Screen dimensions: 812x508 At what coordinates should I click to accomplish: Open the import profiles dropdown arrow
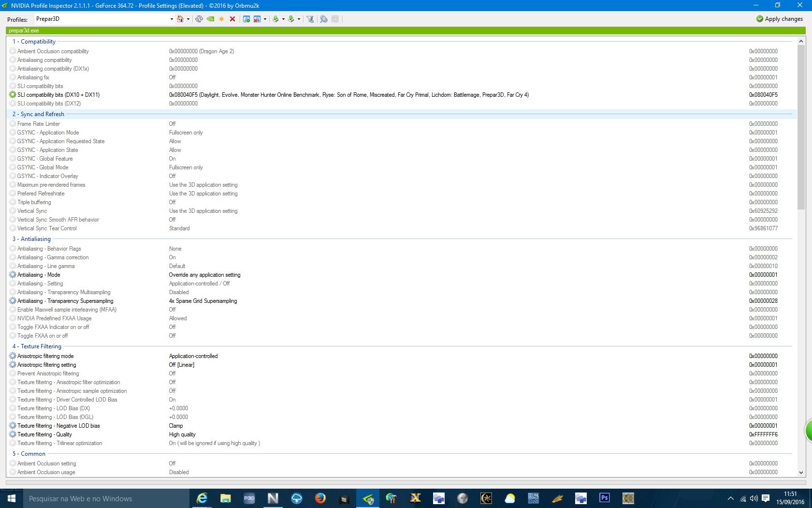point(299,19)
